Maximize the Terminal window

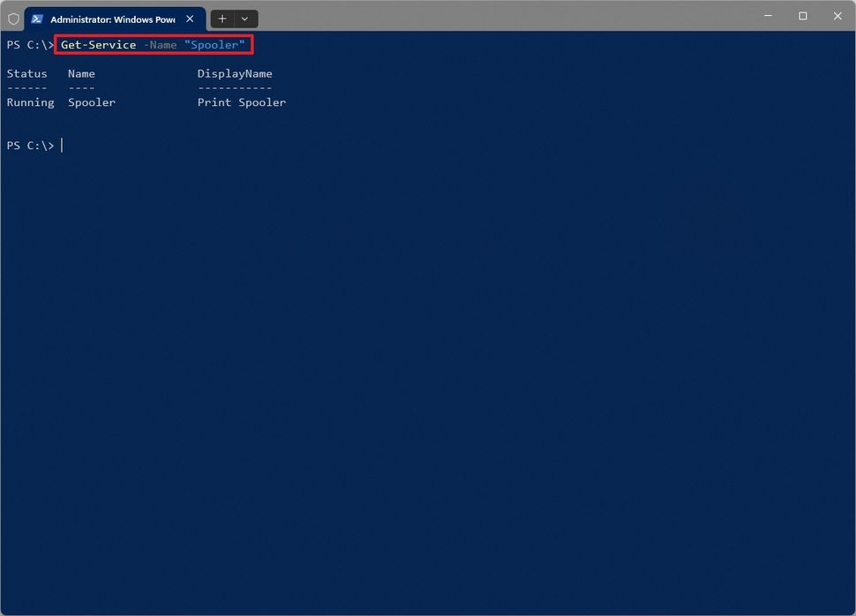point(802,16)
